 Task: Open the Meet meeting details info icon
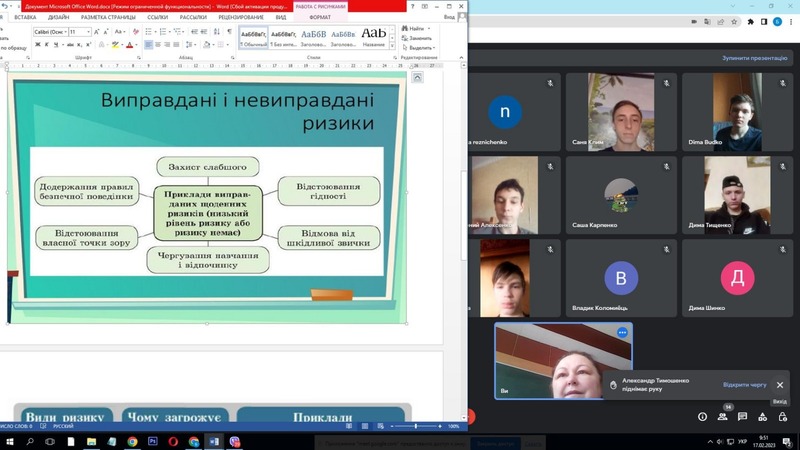tap(703, 416)
